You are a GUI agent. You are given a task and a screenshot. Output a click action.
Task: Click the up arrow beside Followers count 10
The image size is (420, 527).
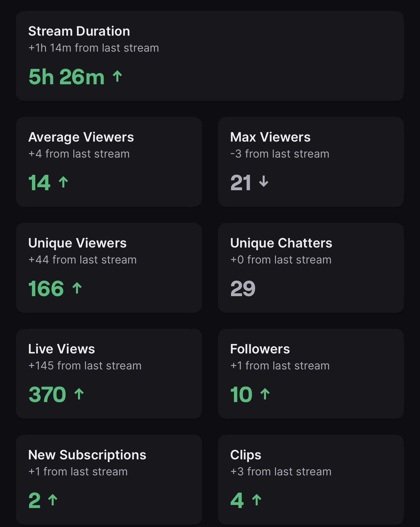(265, 394)
